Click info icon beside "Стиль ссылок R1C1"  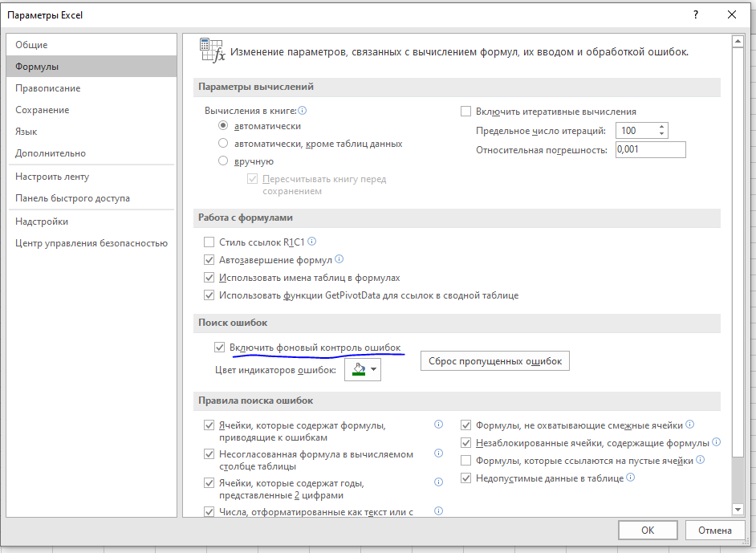[312, 241]
